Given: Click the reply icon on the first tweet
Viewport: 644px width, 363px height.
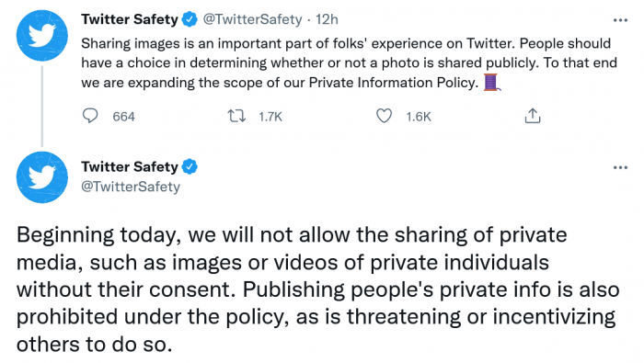Looking at the screenshot, I should coord(90,116).
